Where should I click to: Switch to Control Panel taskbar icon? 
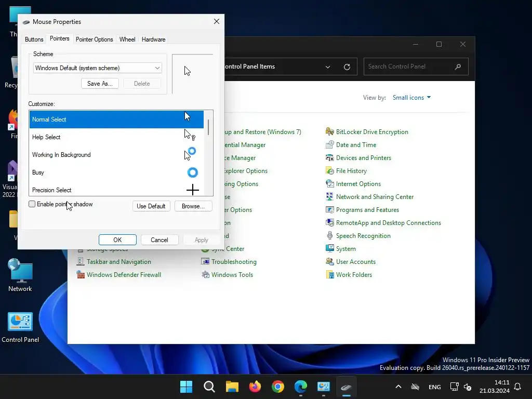(323, 387)
